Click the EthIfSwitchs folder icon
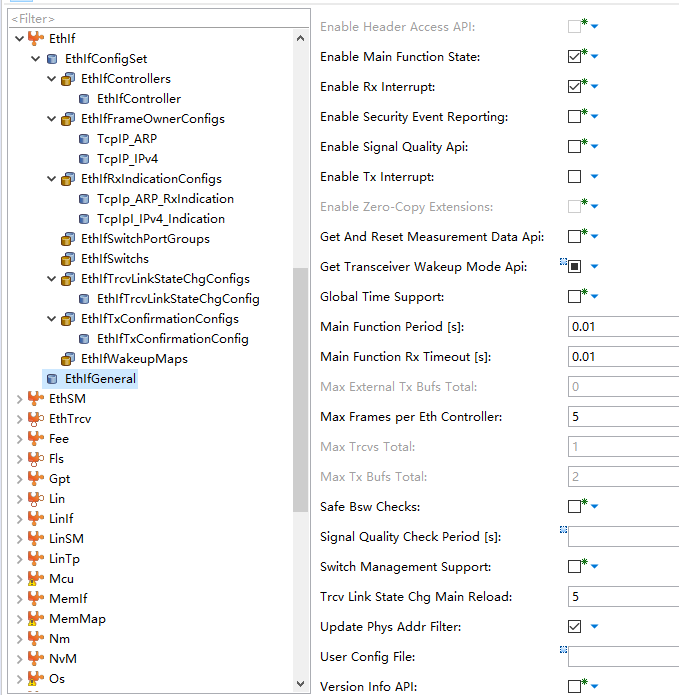Screen dimensions: 679x695 (68, 259)
